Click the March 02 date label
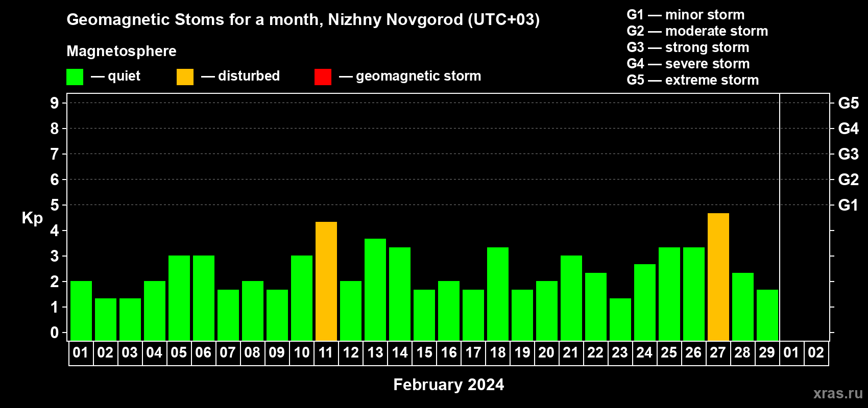 [816, 352]
